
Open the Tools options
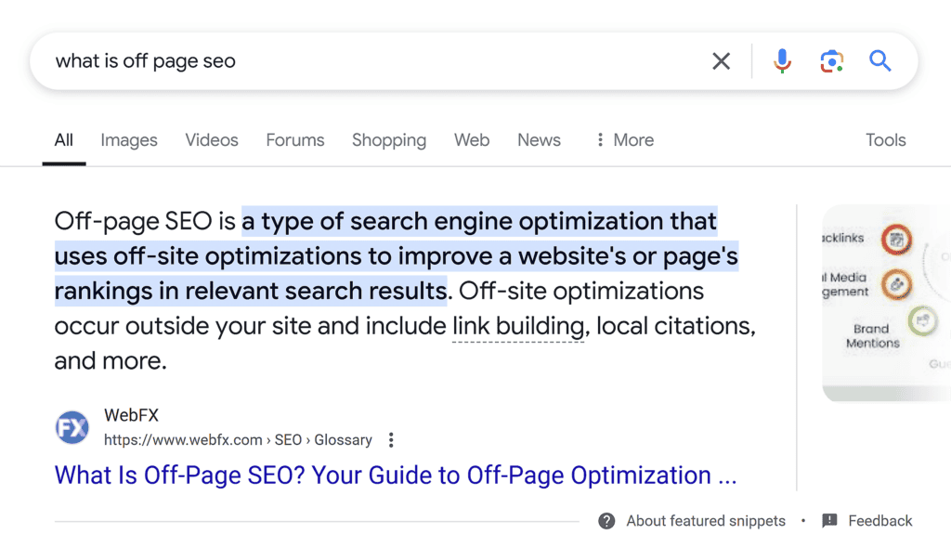click(884, 139)
